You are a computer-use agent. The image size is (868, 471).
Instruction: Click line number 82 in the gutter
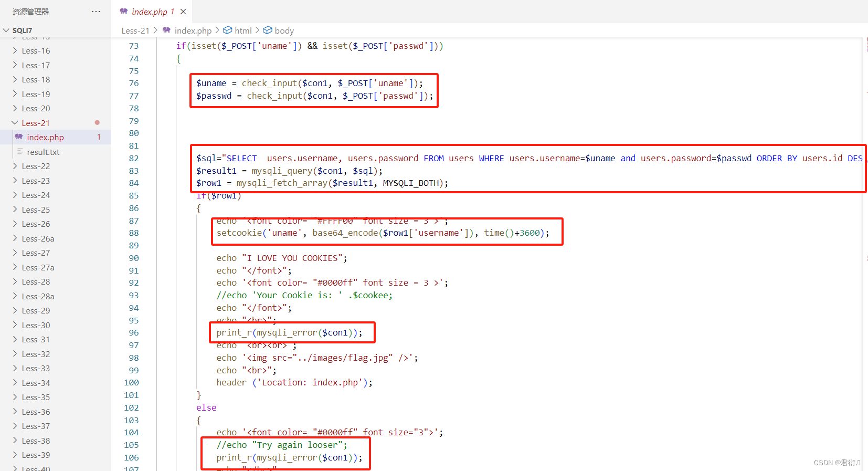coord(134,159)
